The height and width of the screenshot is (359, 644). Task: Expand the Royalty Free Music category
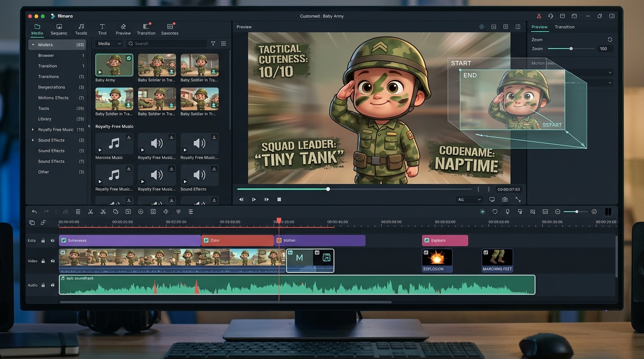click(33, 129)
